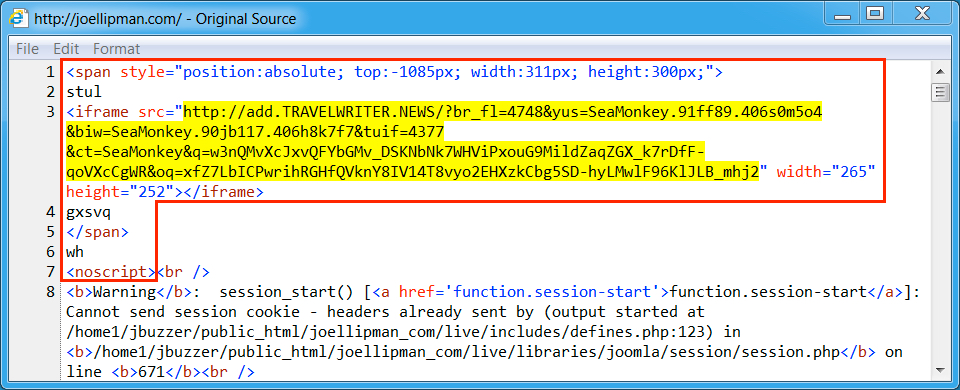The width and height of the screenshot is (960, 390).
Task: Open the File menu
Action: [27, 48]
